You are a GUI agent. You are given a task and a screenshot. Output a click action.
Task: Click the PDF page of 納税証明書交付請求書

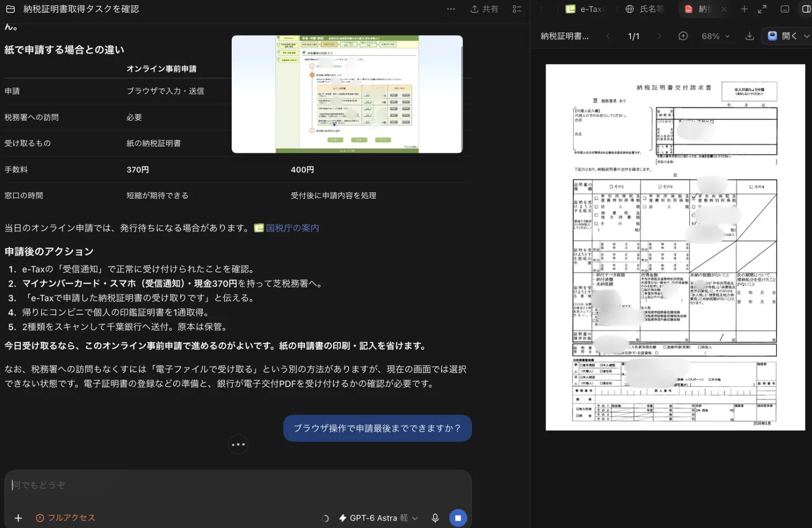pos(675,247)
